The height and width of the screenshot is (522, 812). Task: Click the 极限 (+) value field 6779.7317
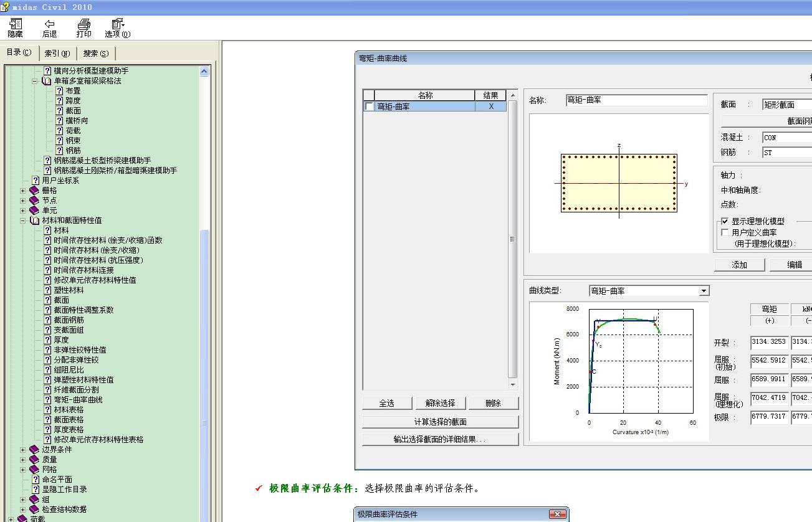770,417
